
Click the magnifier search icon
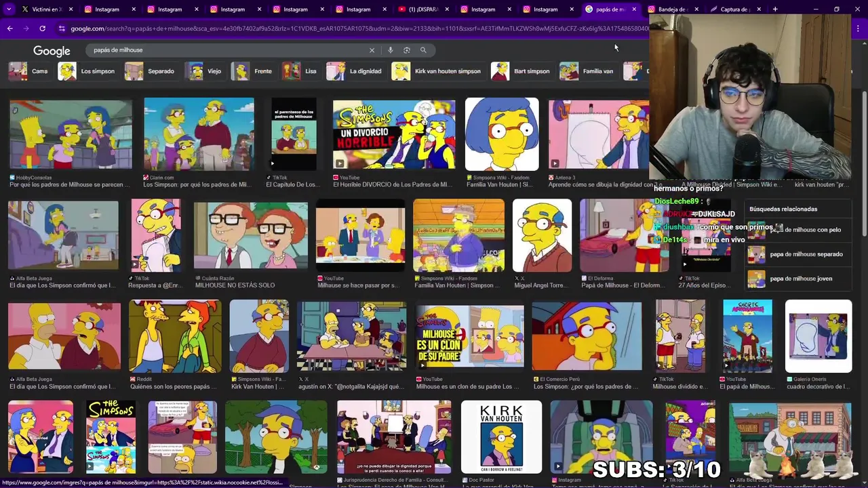tap(423, 50)
